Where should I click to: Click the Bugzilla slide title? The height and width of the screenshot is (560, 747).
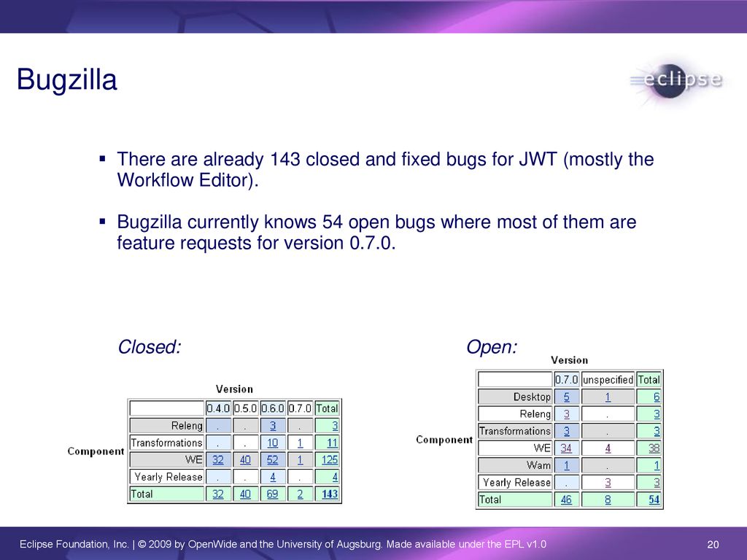point(66,80)
